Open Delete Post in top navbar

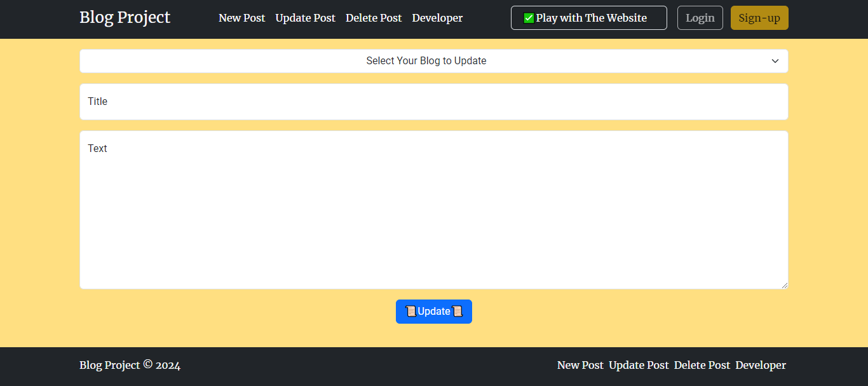tap(374, 18)
